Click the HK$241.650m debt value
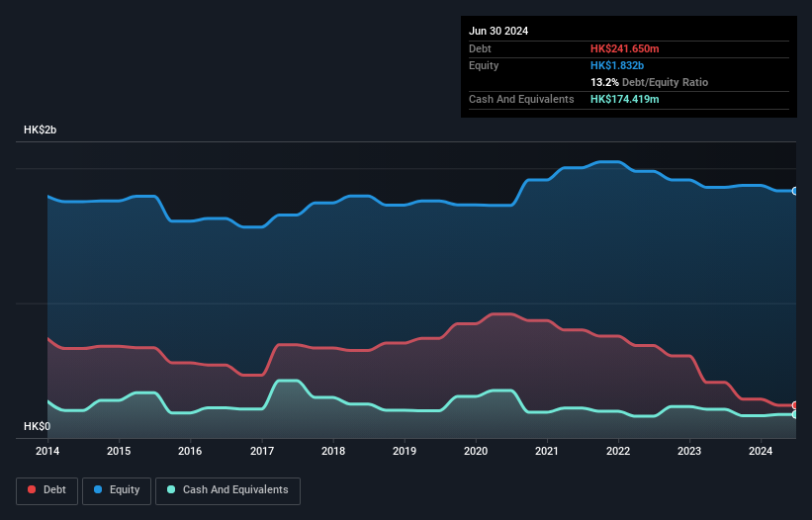This screenshot has width=812, height=520. point(624,48)
